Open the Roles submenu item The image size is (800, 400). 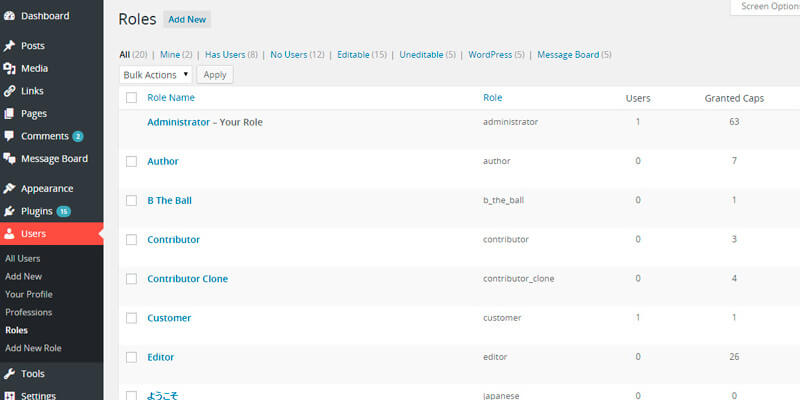pyautogui.click(x=16, y=330)
